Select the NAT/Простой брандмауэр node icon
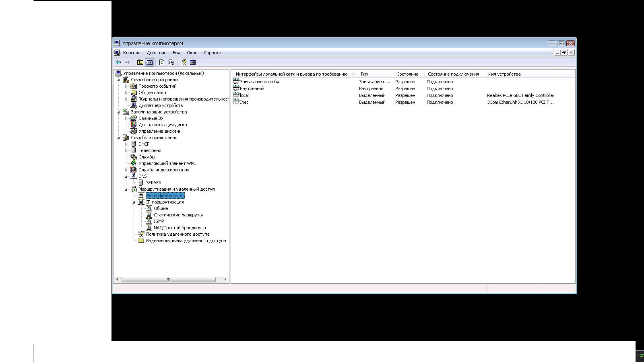 [x=149, y=228]
